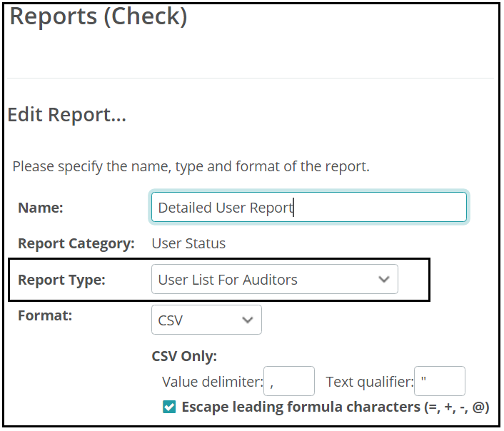This screenshot has height=431, width=504.
Task: Open the Format CSV dropdown
Action: [206, 320]
